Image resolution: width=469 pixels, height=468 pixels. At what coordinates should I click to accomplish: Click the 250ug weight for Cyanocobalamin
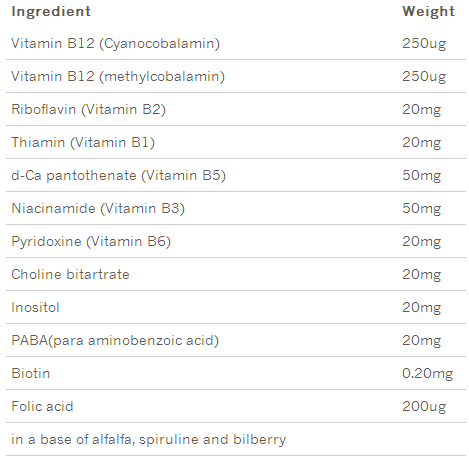(424, 44)
